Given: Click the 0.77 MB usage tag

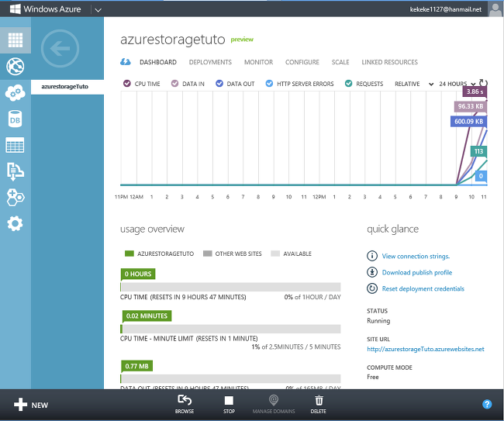Looking at the screenshot, I should [136, 366].
